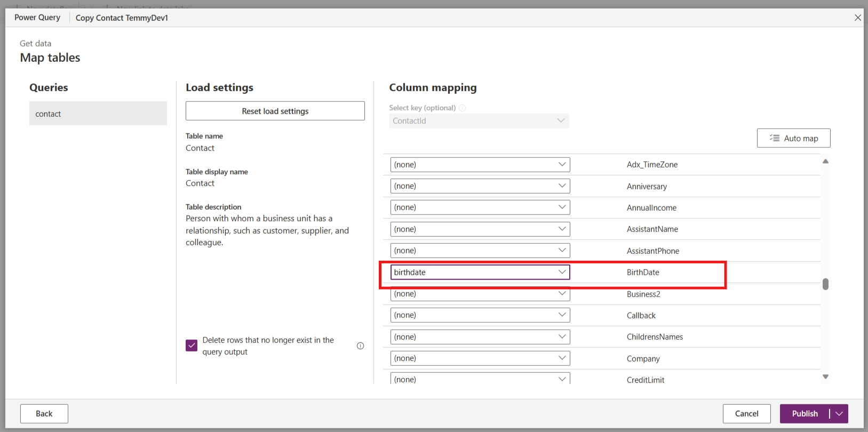Click the CreditLimit destination column label
The image size is (868, 432).
[x=646, y=380]
